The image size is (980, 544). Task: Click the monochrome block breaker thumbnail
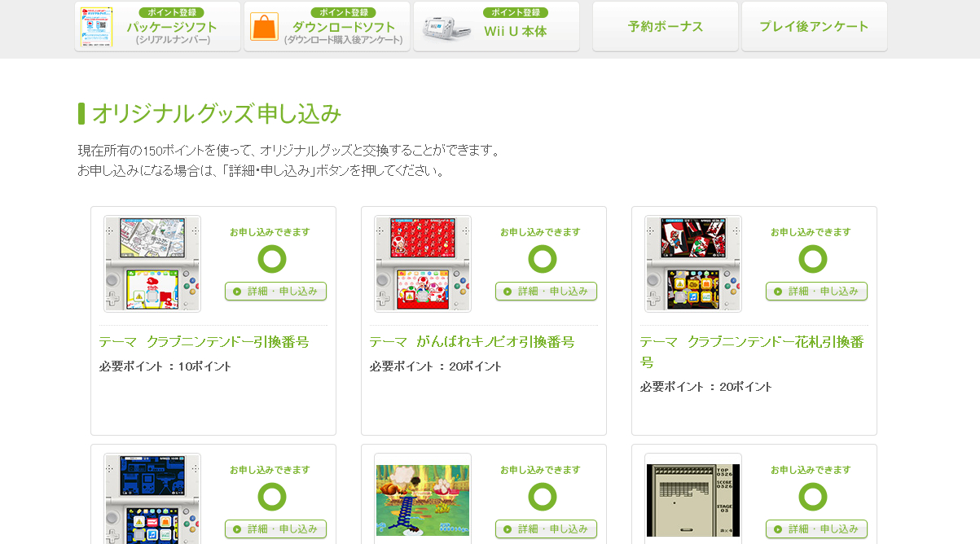[693, 499]
